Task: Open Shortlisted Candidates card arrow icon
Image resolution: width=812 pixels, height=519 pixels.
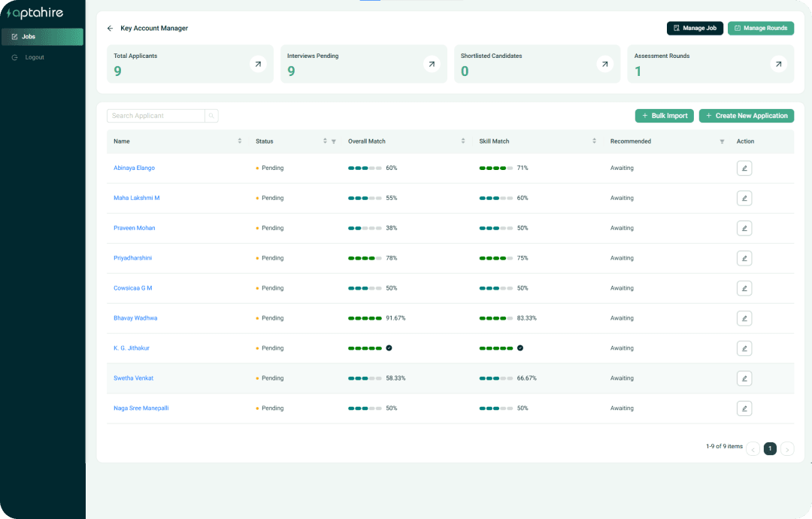Action: coord(604,65)
